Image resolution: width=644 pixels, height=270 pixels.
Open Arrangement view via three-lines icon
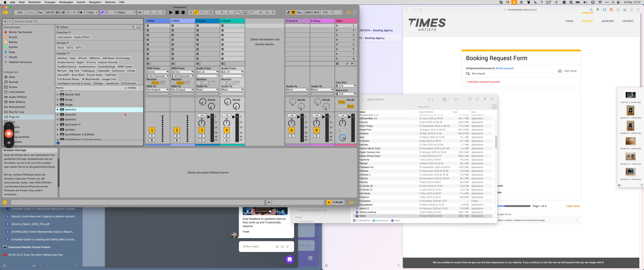click(355, 13)
